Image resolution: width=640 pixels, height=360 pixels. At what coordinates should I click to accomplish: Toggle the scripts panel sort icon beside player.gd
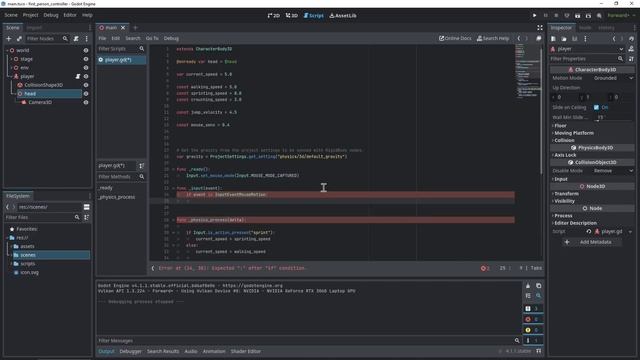click(141, 166)
